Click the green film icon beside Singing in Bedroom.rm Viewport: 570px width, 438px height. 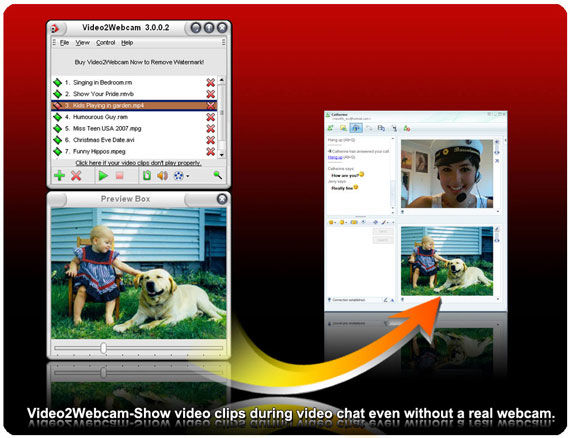coord(57,83)
